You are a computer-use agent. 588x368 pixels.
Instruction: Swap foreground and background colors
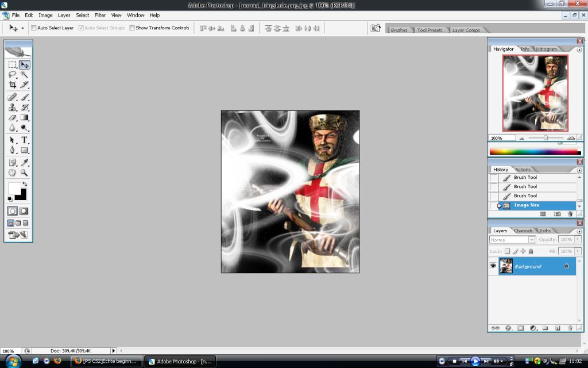pyautogui.click(x=24, y=184)
